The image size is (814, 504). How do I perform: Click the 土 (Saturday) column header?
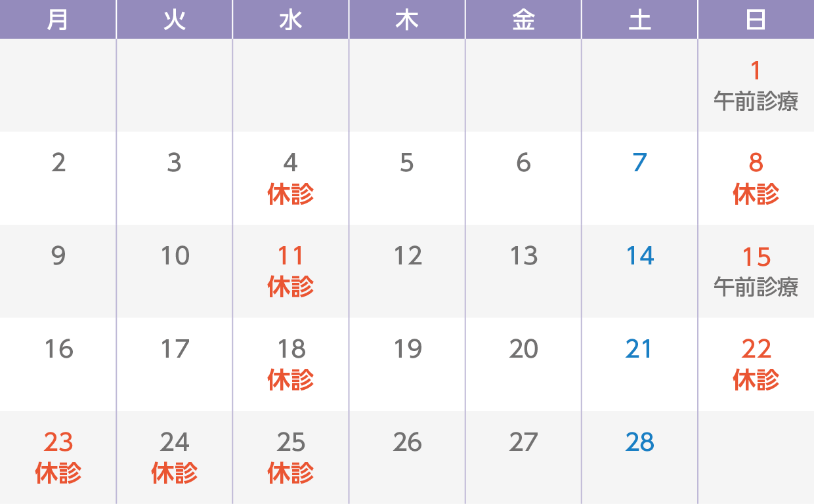(639, 20)
